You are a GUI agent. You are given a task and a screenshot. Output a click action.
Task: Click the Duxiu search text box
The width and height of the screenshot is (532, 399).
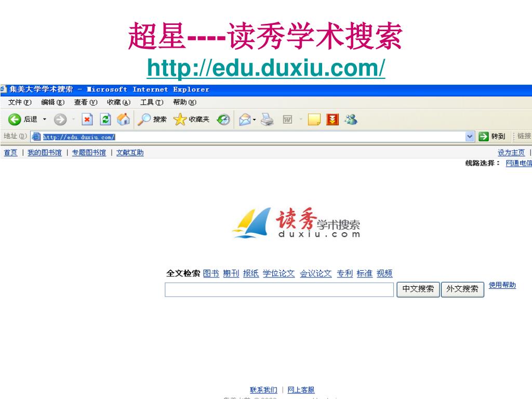pos(279,290)
